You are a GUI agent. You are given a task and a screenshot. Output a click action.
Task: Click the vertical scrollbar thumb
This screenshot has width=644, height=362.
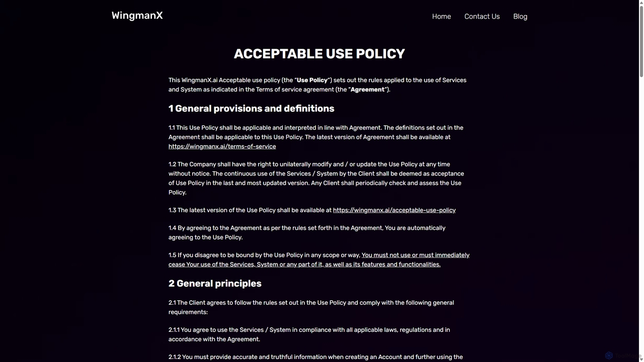(641, 41)
